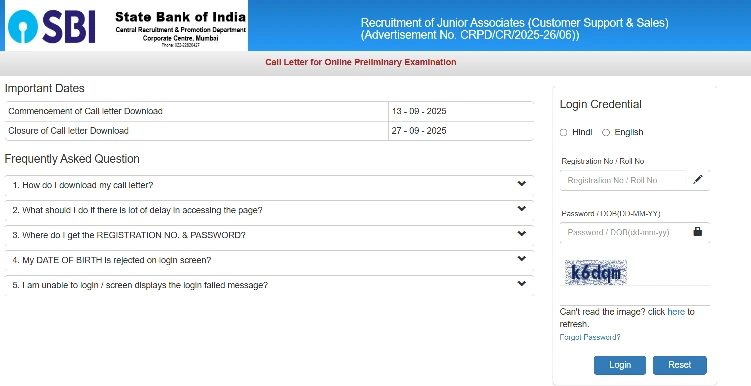Open FAQ 1 about downloading call letter
Screen dimensions: 751x386
tap(269, 185)
